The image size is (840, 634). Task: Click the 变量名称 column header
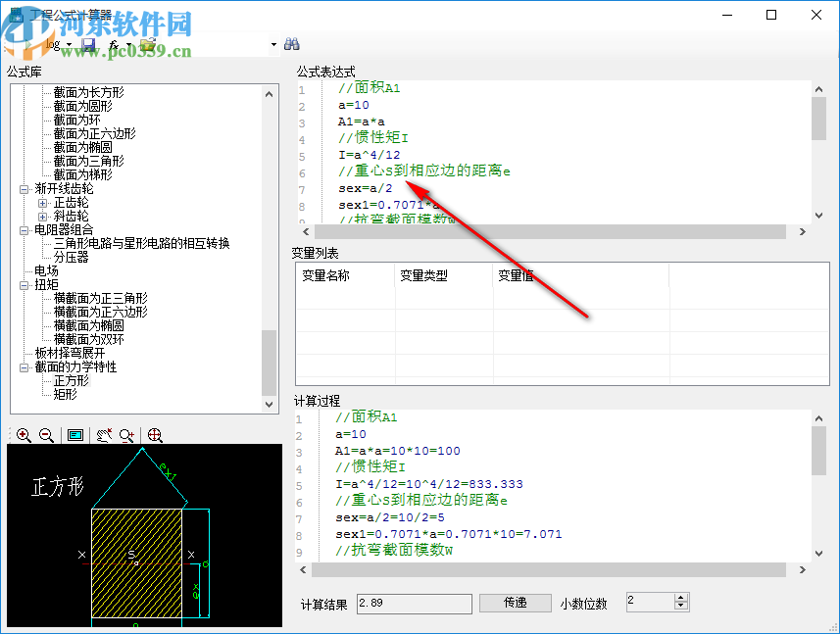pos(345,275)
